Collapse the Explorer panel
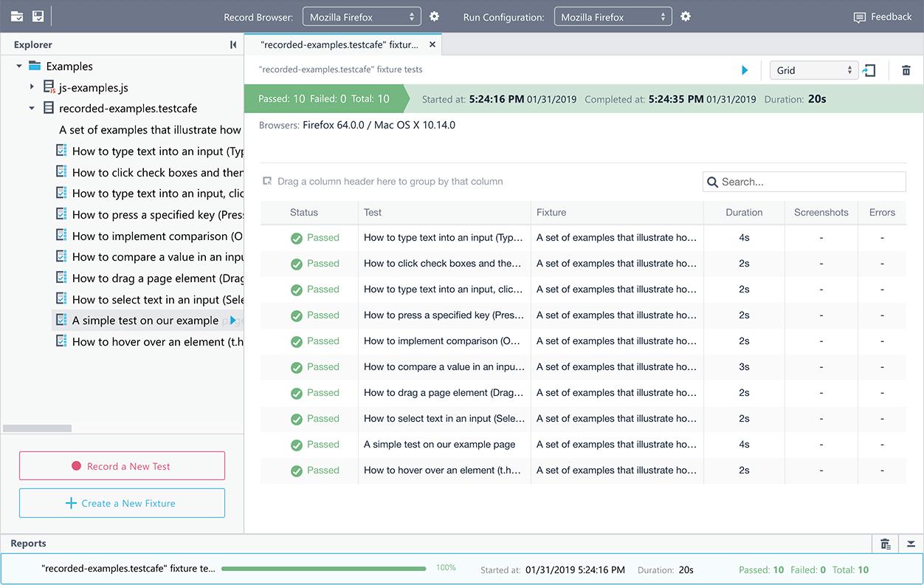Viewport: 924px width, 585px height. tap(233, 45)
